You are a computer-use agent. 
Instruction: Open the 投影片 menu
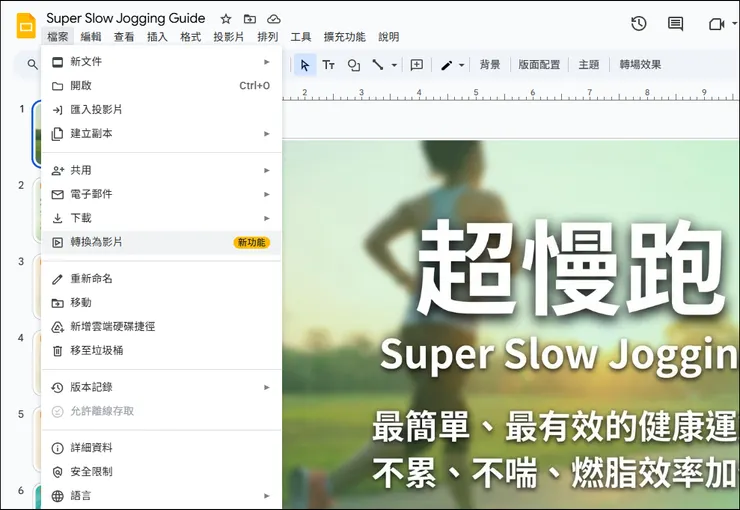229,37
